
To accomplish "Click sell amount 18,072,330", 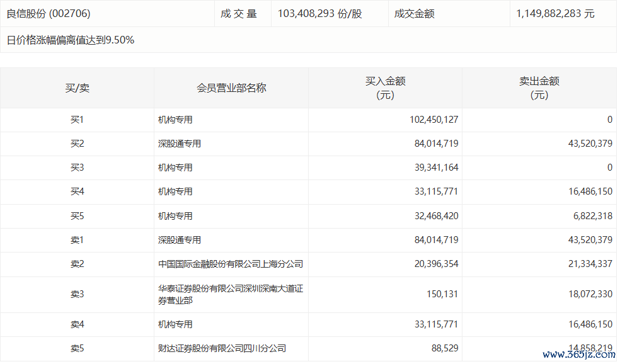I will click(590, 294).
